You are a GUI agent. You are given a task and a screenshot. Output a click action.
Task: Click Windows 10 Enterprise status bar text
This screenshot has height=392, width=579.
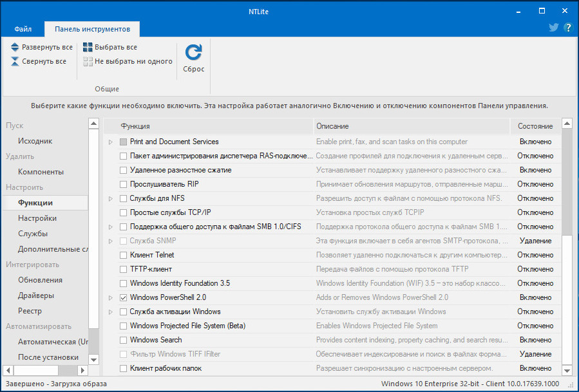click(470, 384)
